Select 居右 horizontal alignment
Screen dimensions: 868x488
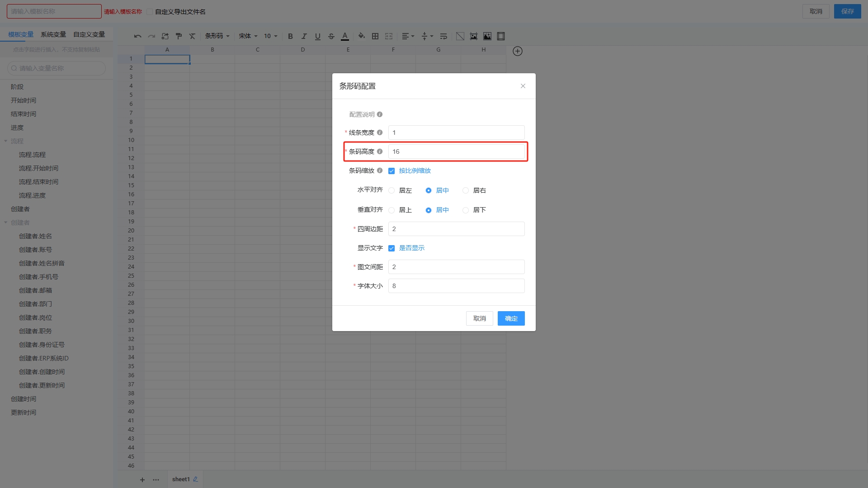point(466,190)
